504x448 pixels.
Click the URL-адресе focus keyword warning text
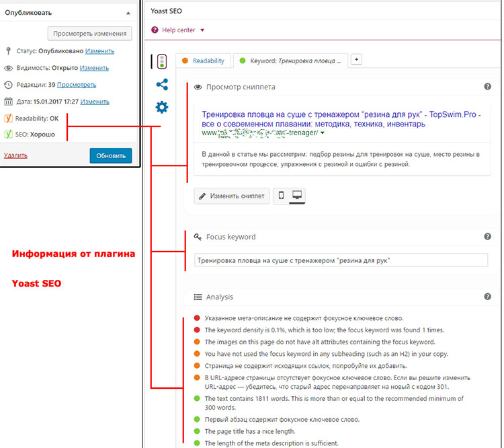click(337, 382)
